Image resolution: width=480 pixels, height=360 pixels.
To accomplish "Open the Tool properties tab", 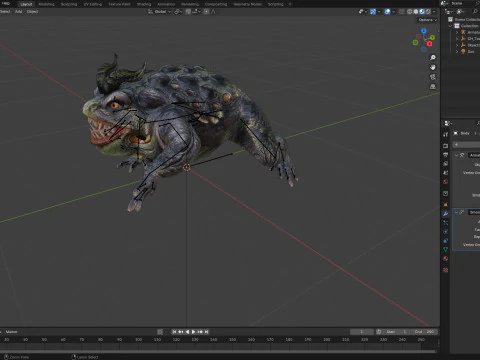I will click(446, 134).
